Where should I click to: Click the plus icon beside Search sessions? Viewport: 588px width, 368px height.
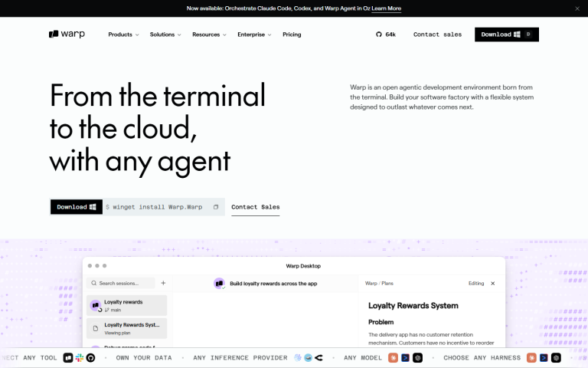pyautogui.click(x=163, y=283)
